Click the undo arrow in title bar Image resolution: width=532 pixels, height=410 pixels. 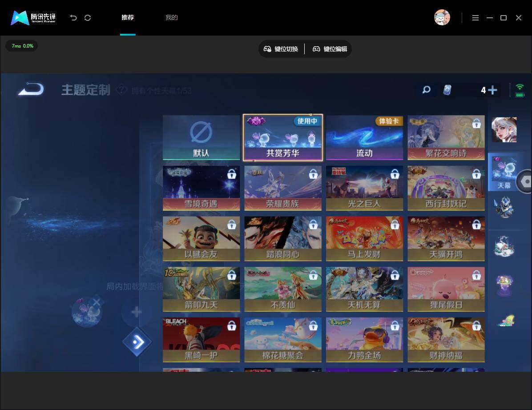click(x=73, y=18)
